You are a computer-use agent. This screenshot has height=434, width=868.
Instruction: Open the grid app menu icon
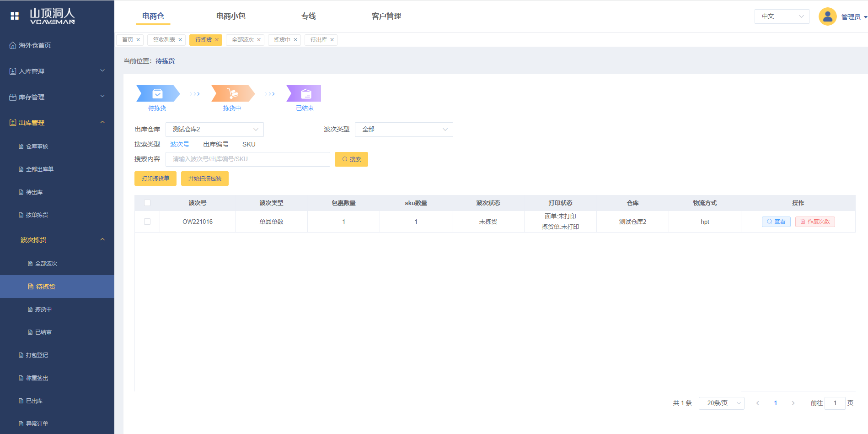pos(15,16)
